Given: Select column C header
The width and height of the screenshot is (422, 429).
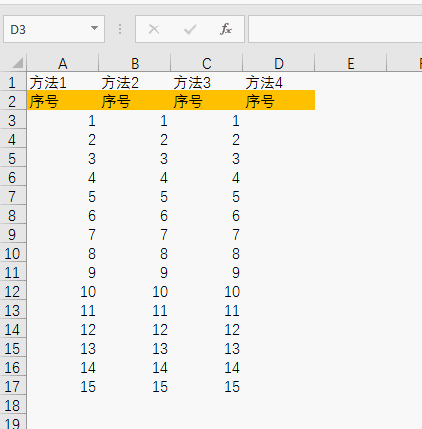Looking at the screenshot, I should pos(207,63).
